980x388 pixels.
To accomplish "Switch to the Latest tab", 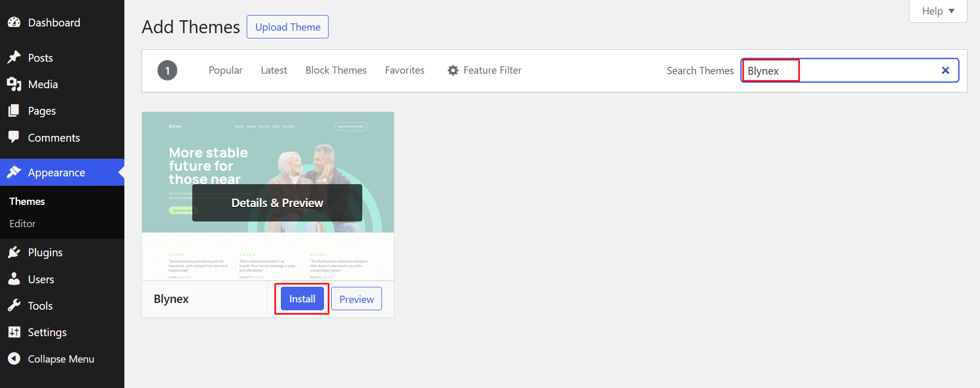I will (x=274, y=70).
